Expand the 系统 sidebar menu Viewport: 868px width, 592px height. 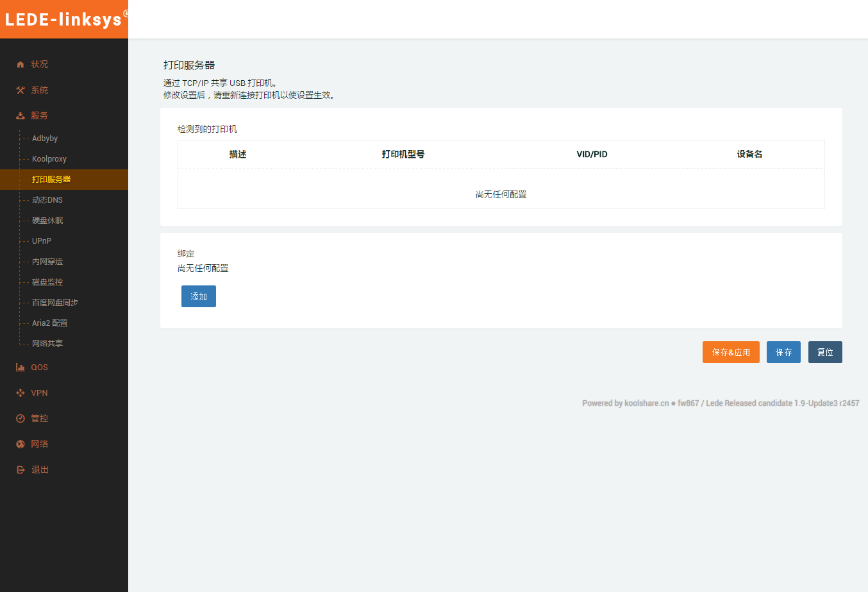[40, 90]
